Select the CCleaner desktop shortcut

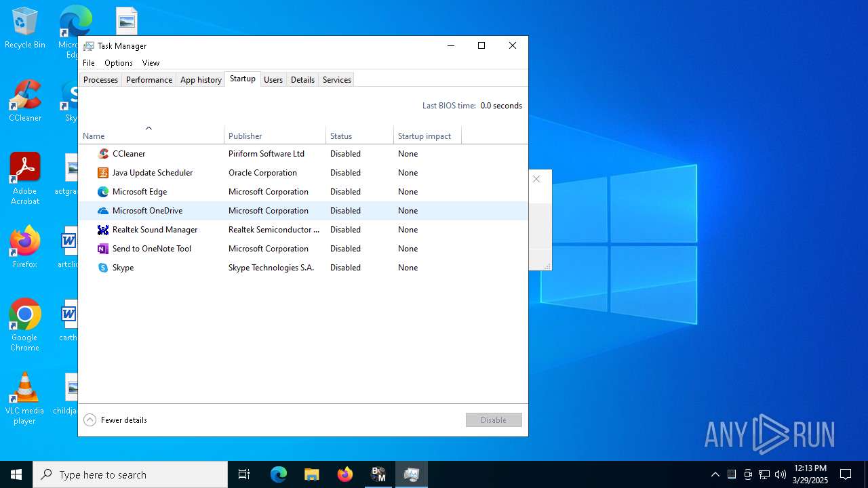pos(25,102)
